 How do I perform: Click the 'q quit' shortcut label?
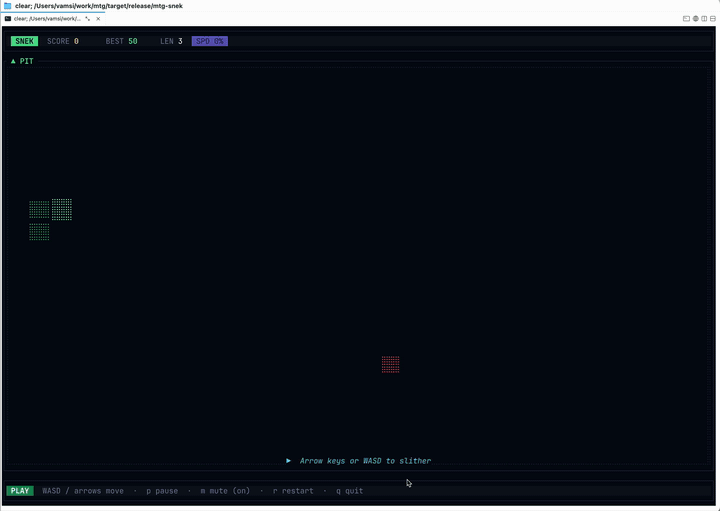tap(349, 491)
